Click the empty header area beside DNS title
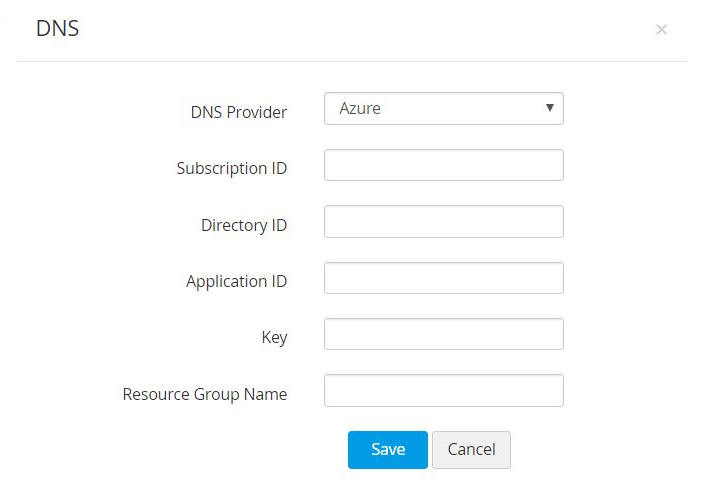The width and height of the screenshot is (707, 490). point(350,30)
